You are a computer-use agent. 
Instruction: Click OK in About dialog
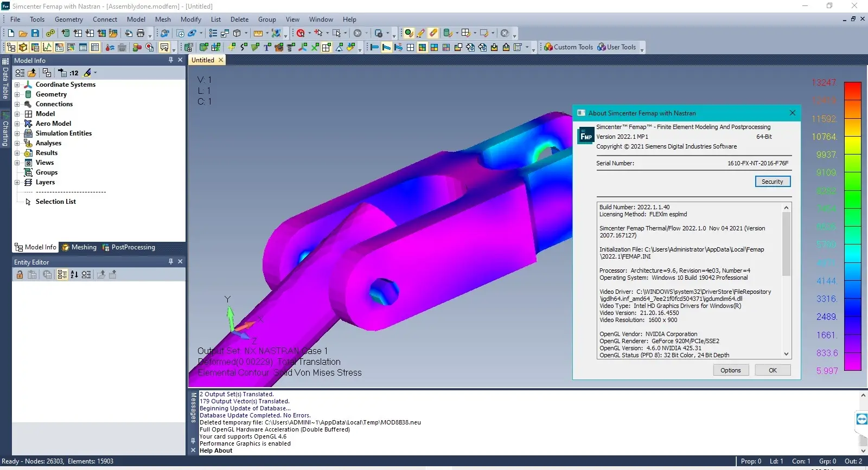(x=773, y=370)
